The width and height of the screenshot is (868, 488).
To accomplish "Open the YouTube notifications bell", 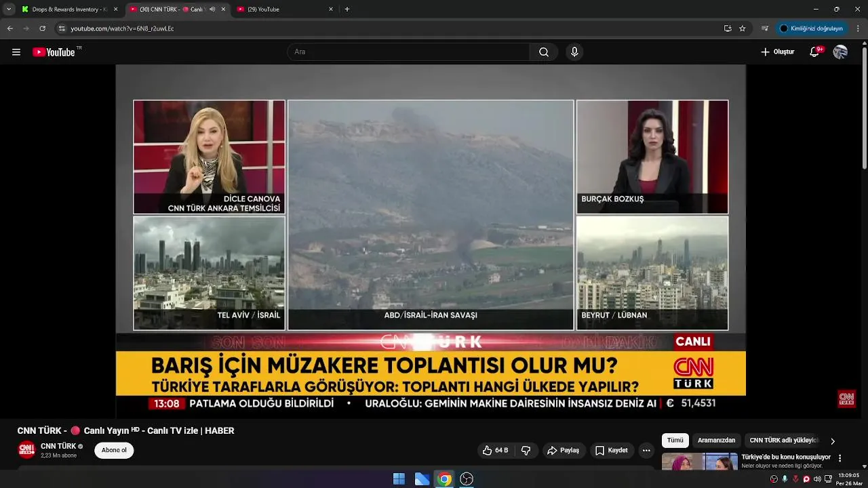I will [x=815, y=52].
